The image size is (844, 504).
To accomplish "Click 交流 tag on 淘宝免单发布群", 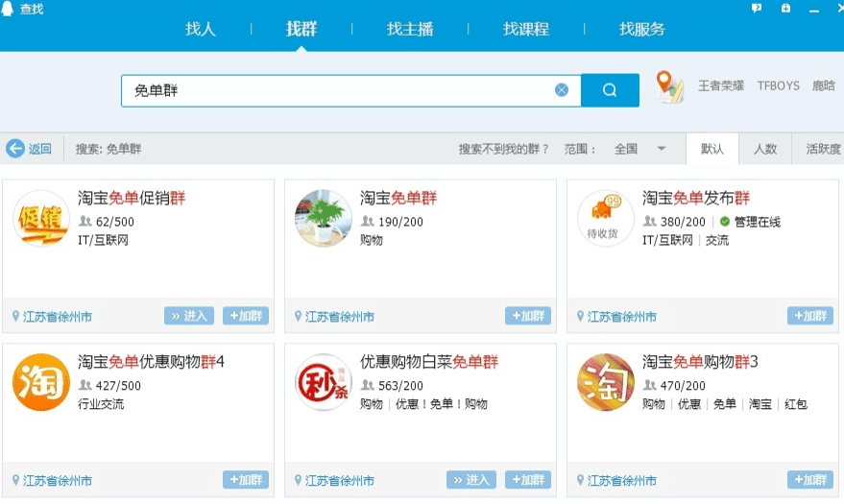I will 717,240.
